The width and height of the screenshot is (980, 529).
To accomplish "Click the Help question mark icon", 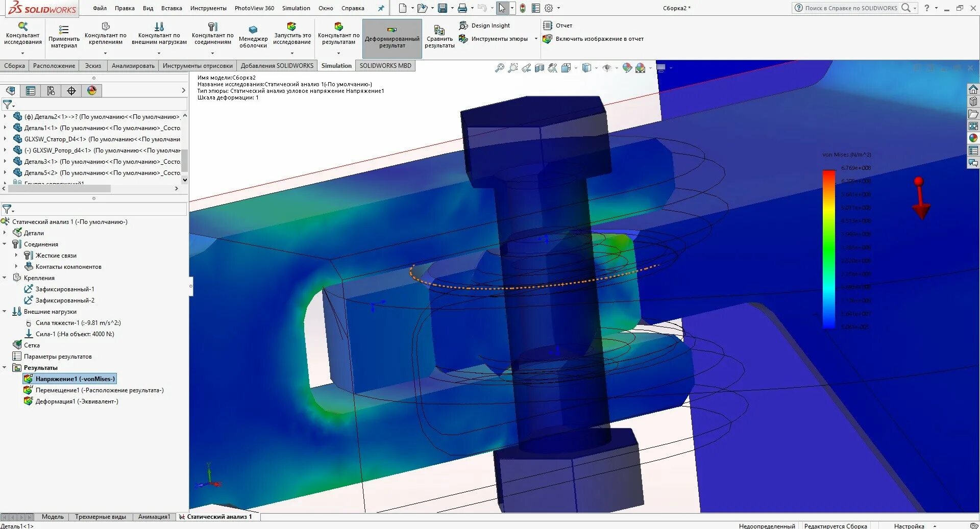I will (927, 8).
